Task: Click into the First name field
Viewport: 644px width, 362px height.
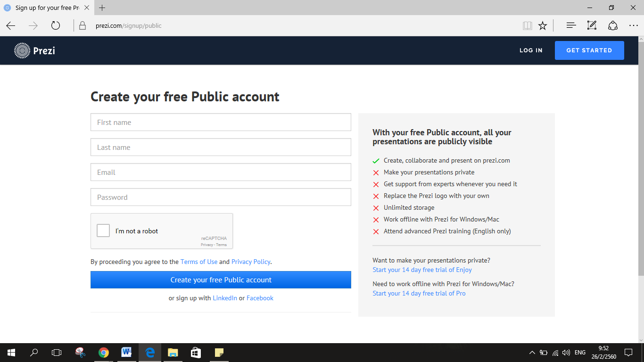Action: coord(221,122)
